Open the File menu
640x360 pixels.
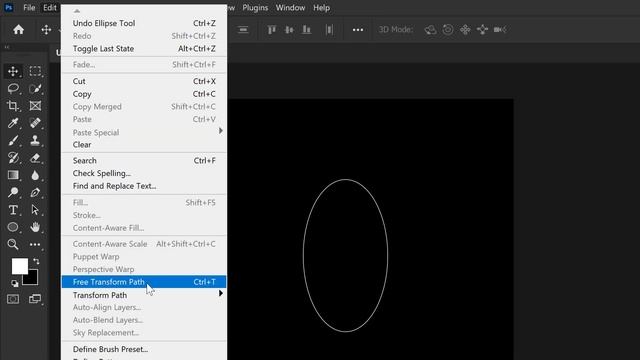click(x=29, y=8)
